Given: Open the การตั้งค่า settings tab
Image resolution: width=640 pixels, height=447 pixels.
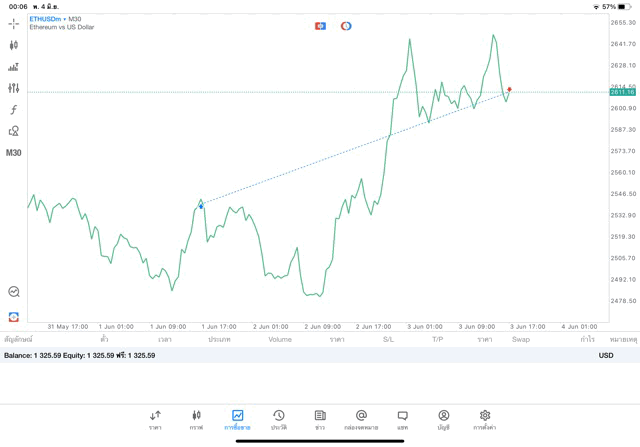Looking at the screenshot, I should 485,419.
